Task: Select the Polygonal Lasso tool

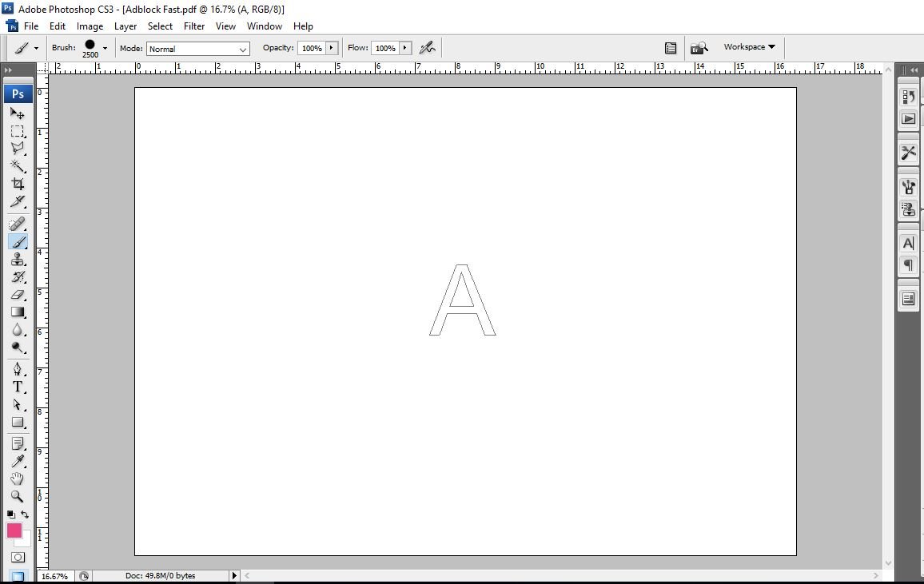Action: click(18, 149)
